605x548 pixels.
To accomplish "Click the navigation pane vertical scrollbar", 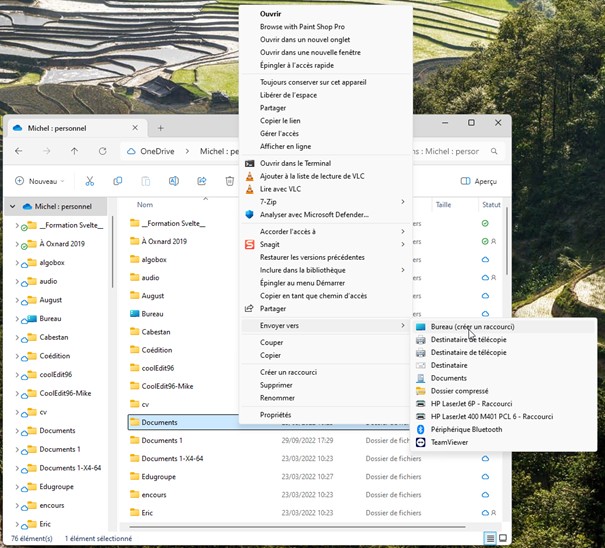I will coord(112,252).
